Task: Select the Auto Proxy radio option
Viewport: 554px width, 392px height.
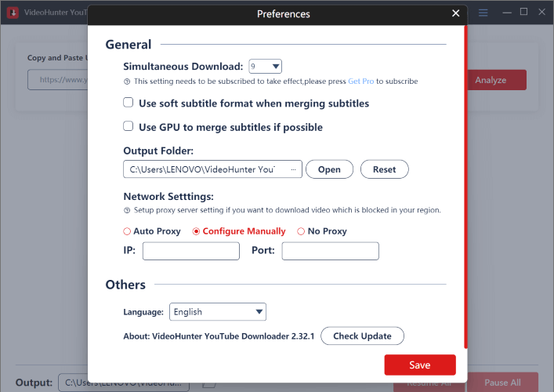Action: click(x=127, y=231)
